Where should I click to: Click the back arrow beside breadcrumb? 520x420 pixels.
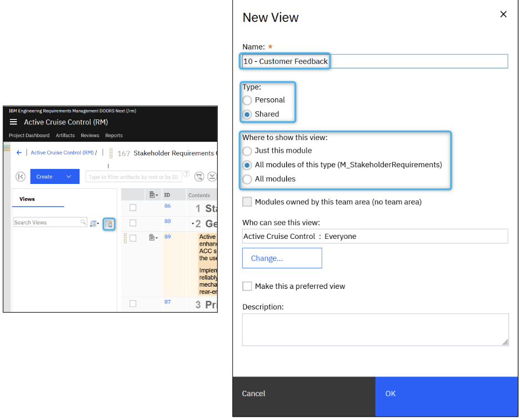[x=19, y=153]
